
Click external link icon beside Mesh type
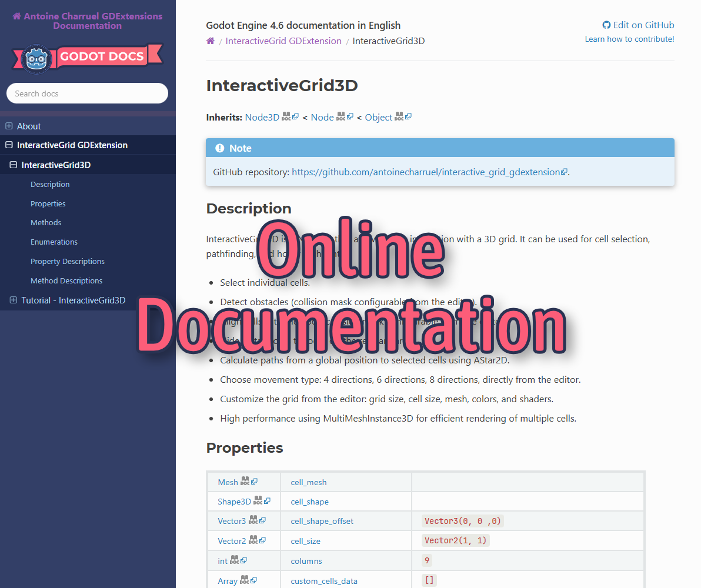point(254,481)
